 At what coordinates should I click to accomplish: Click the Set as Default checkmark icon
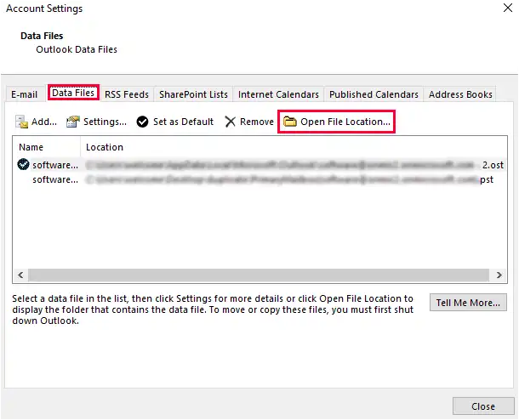(142, 122)
